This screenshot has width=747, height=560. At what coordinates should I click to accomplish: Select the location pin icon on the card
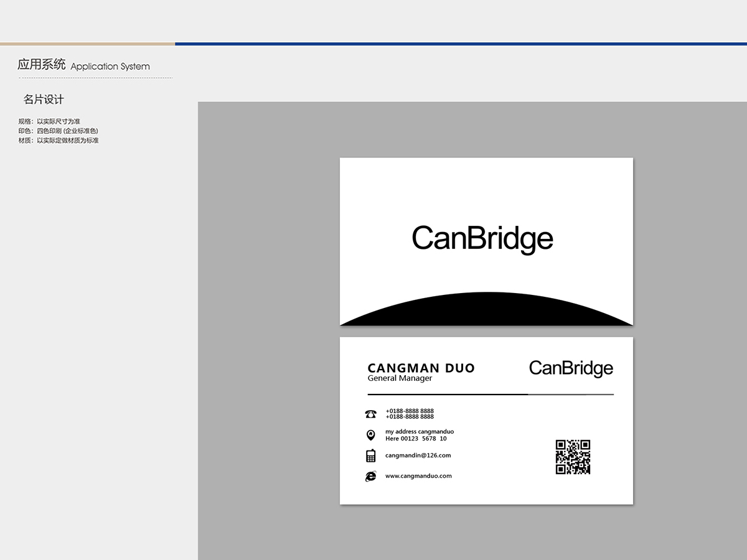372,434
